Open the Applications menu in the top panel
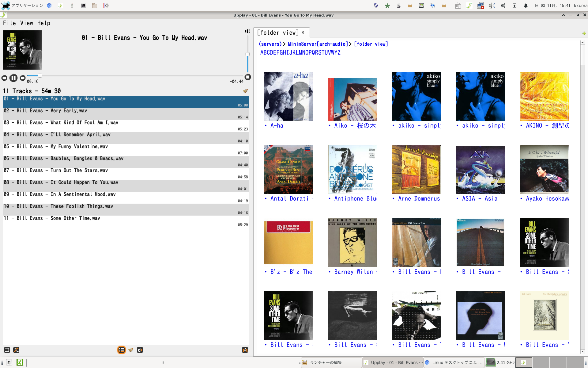 23,6
